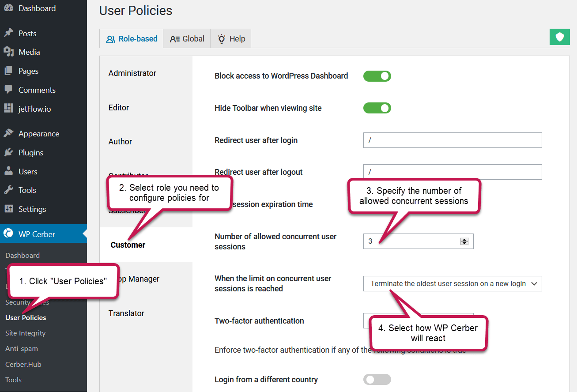Image resolution: width=577 pixels, height=392 pixels.
Task: Enable Login from a different country
Action: [377, 380]
